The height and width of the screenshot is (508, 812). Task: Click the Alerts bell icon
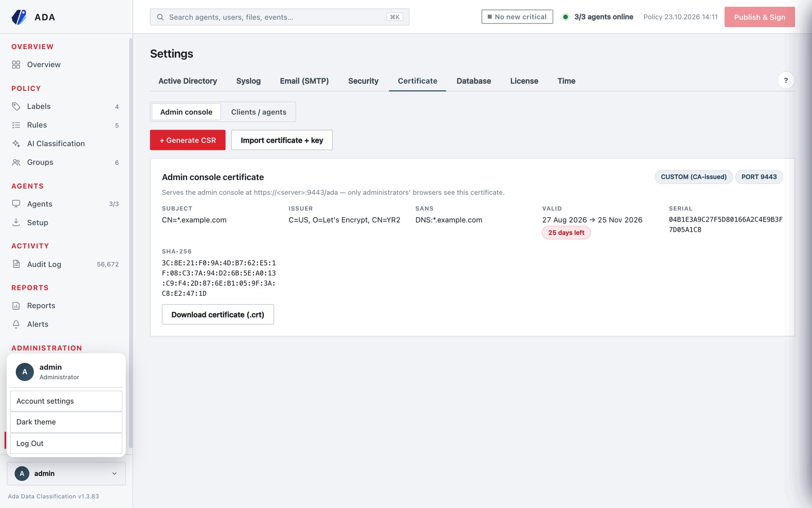[x=16, y=324]
